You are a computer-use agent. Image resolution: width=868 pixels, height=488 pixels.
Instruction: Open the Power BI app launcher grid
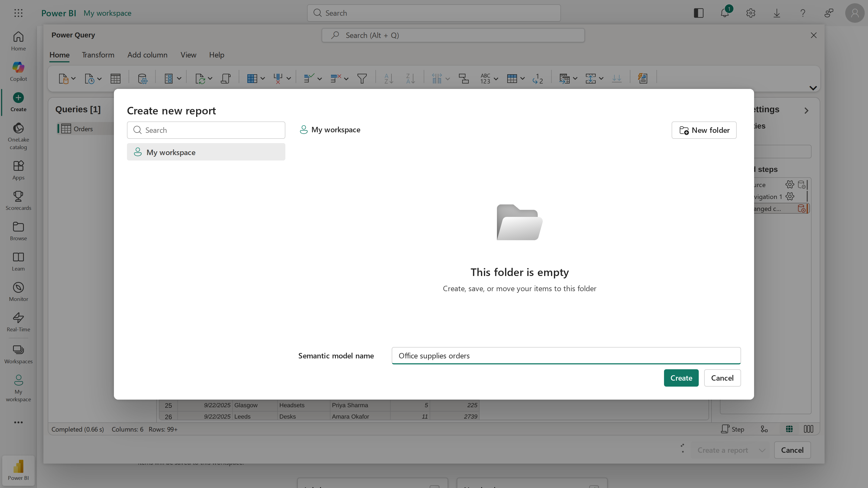(x=18, y=13)
